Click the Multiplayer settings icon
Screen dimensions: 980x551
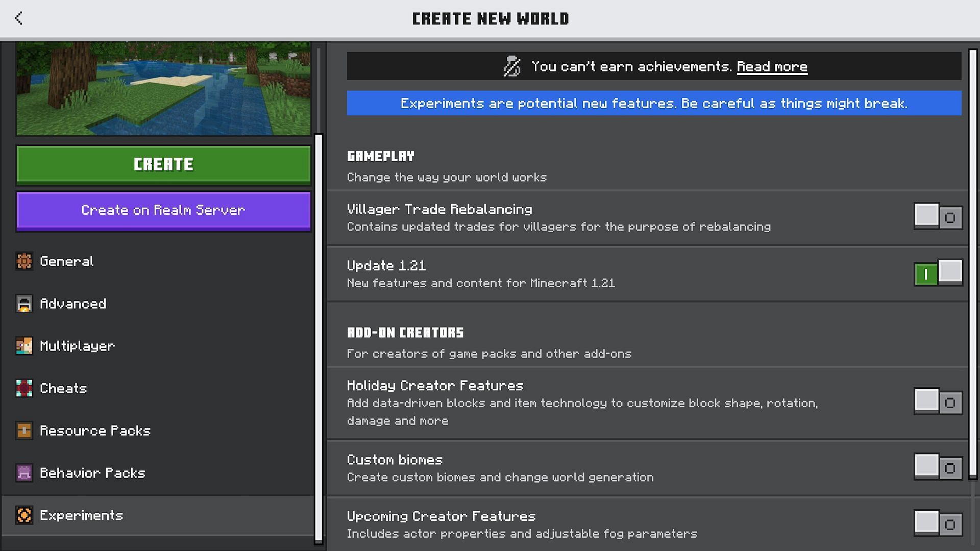point(23,345)
